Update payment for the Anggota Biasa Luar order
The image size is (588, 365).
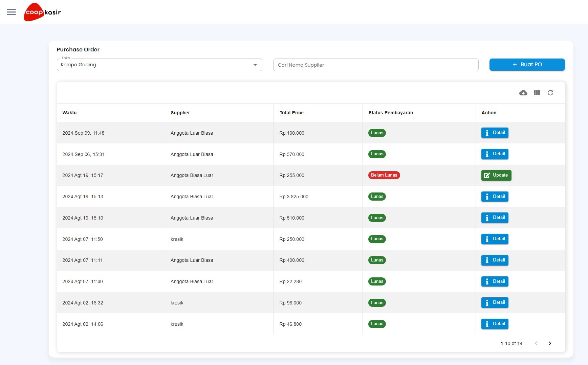click(x=496, y=175)
